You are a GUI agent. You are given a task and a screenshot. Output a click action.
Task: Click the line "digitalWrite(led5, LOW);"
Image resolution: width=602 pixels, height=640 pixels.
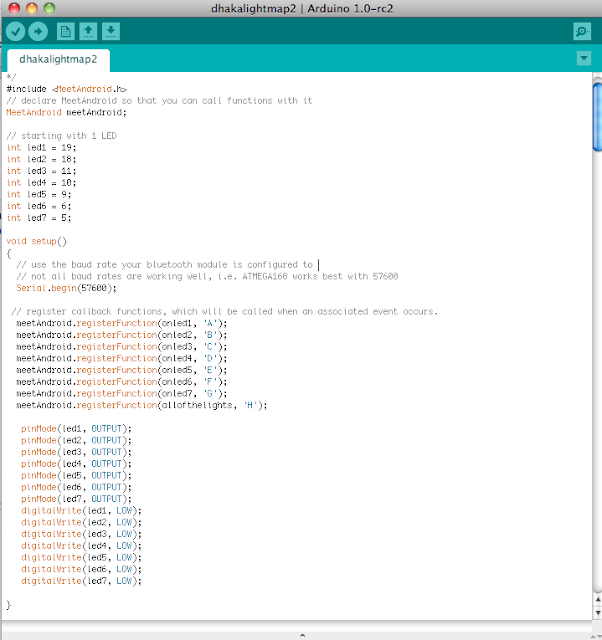coord(82,558)
